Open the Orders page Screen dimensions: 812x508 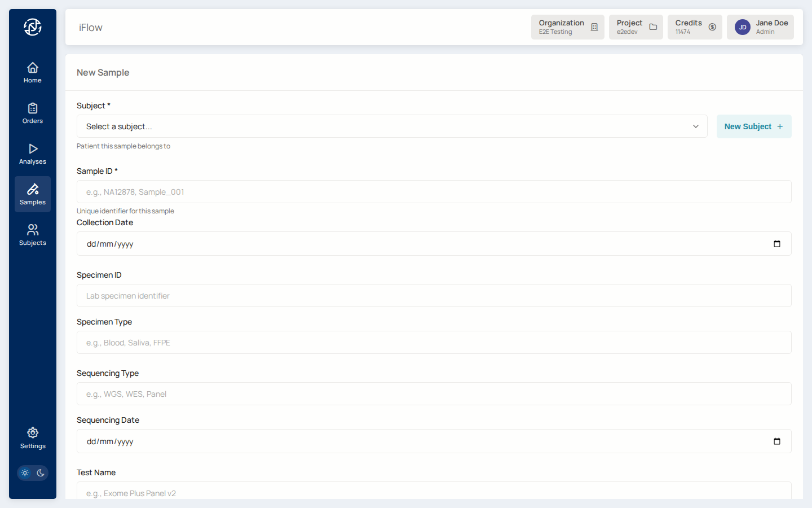click(33, 113)
